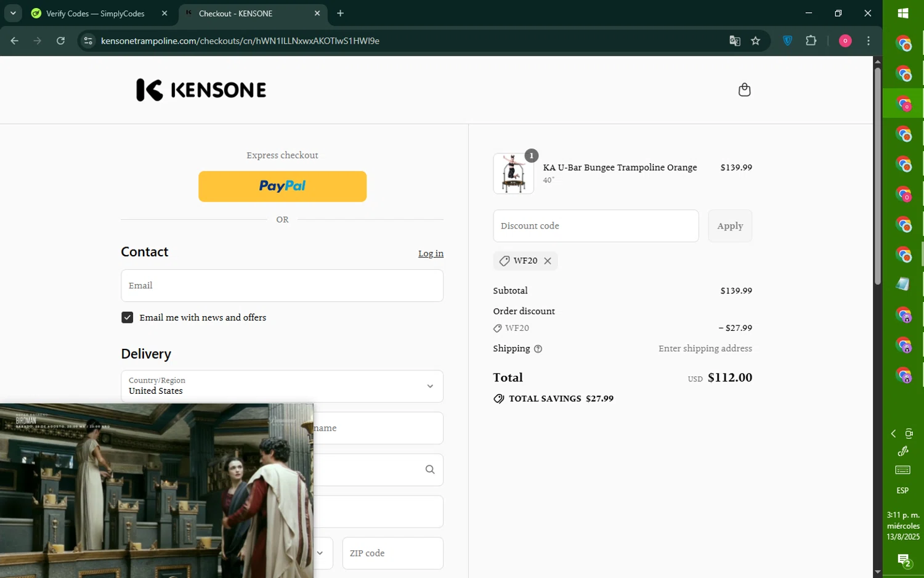Open the shopping bag cart icon
Image resolution: width=924 pixels, height=578 pixels.
point(744,90)
